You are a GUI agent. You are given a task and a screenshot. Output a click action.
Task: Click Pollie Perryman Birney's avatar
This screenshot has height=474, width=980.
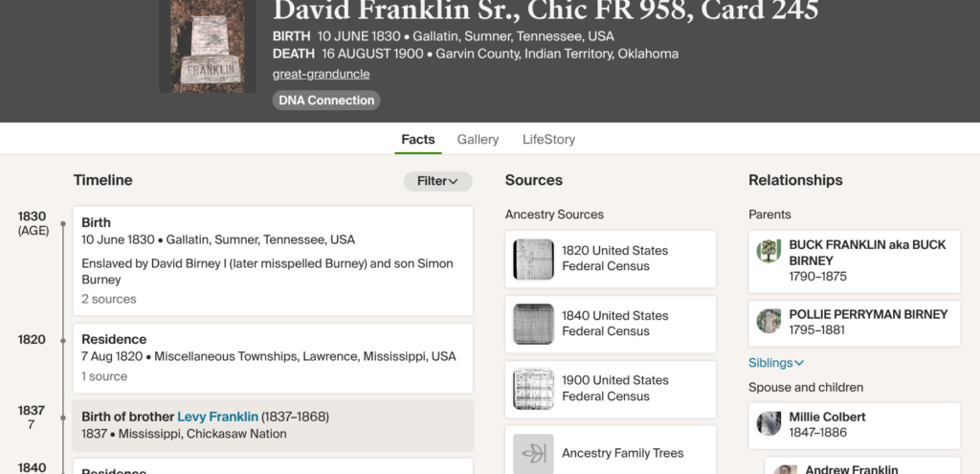[x=768, y=321]
